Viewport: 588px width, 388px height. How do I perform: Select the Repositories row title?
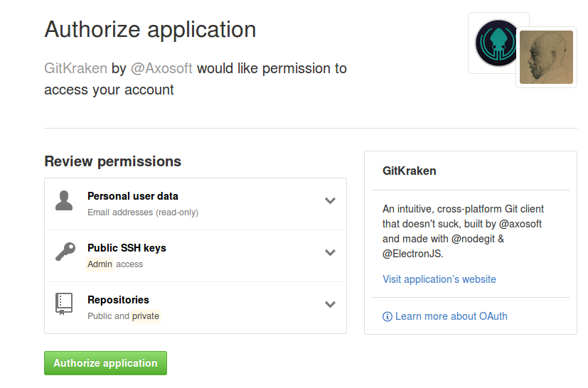pyautogui.click(x=118, y=300)
